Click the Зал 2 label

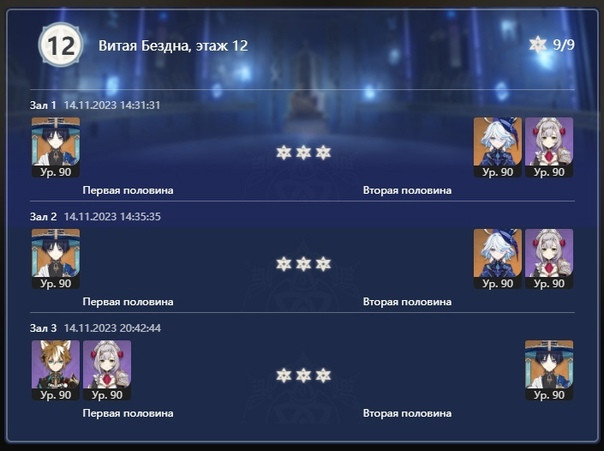click(x=43, y=216)
